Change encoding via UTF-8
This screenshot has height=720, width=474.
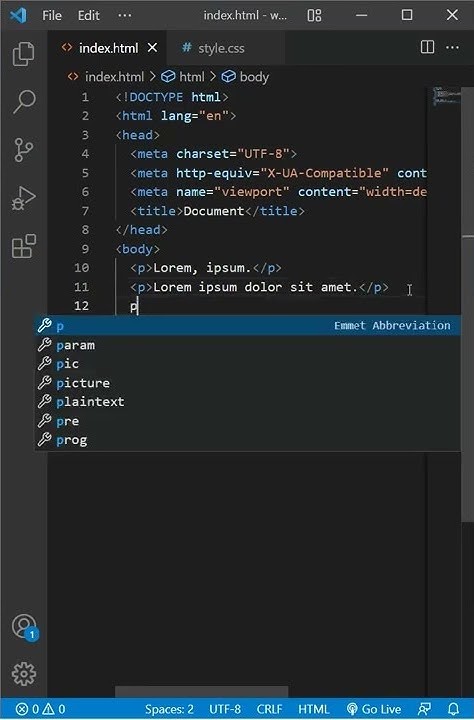pyautogui.click(x=225, y=709)
